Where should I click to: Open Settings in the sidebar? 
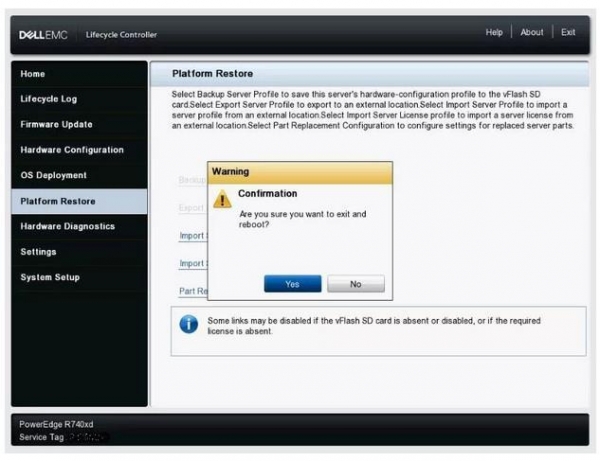pyautogui.click(x=79, y=252)
